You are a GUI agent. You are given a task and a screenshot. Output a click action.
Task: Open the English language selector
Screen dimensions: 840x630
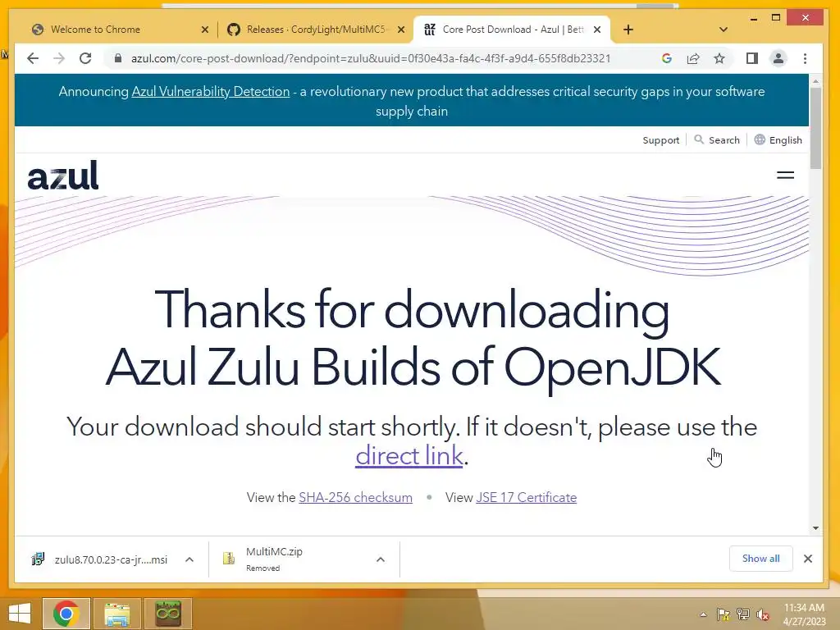coord(778,140)
